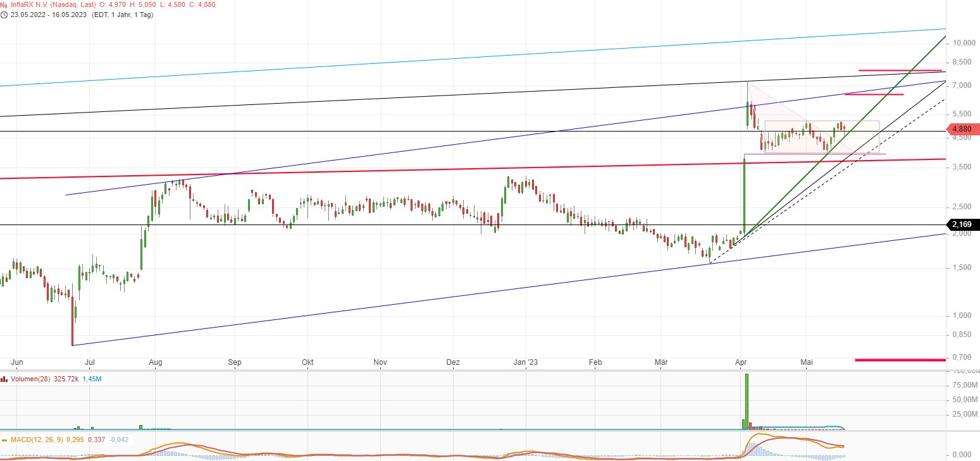Select the shaded rectangle consolidation box
Image resolution: width=980 pixels, height=461 pixels.
pos(822,136)
